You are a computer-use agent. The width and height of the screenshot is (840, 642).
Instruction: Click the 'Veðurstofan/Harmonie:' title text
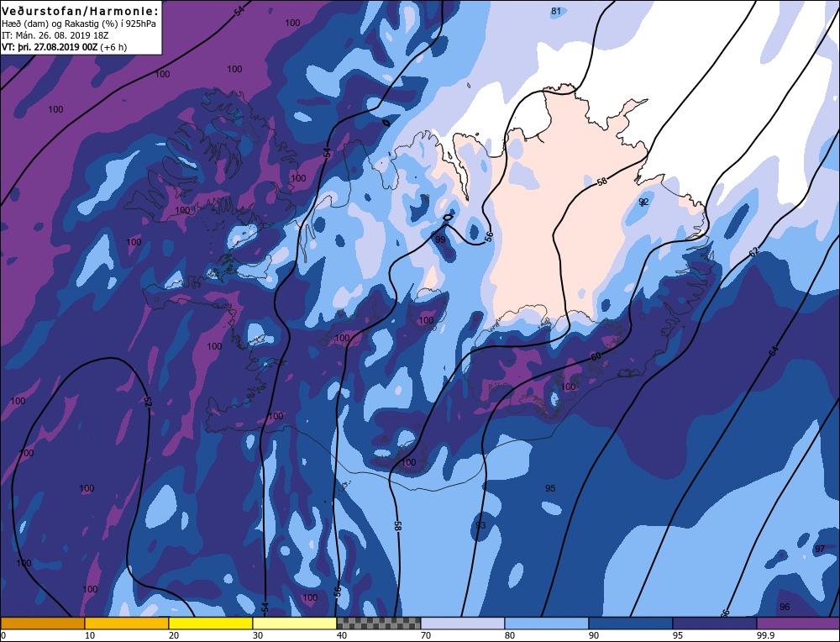(81, 11)
